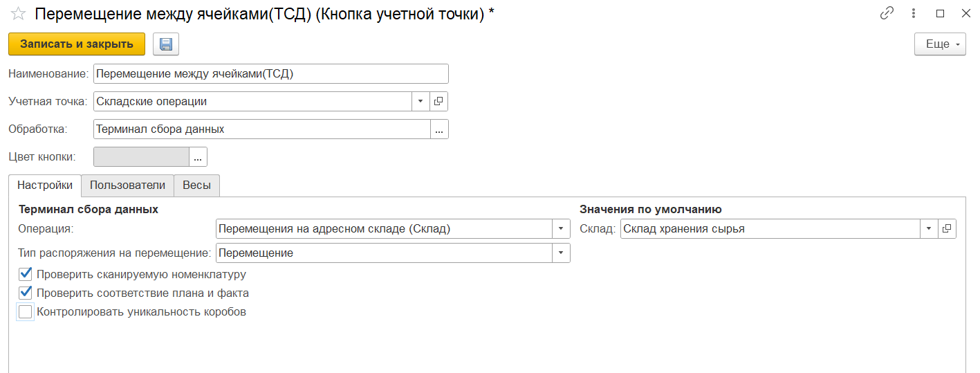Click the floppy disk save icon
980x373 pixels.
pyautogui.click(x=166, y=44)
